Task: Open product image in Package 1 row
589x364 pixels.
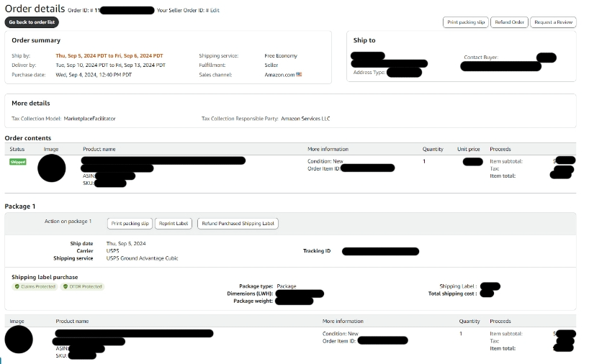Action: coord(19,340)
